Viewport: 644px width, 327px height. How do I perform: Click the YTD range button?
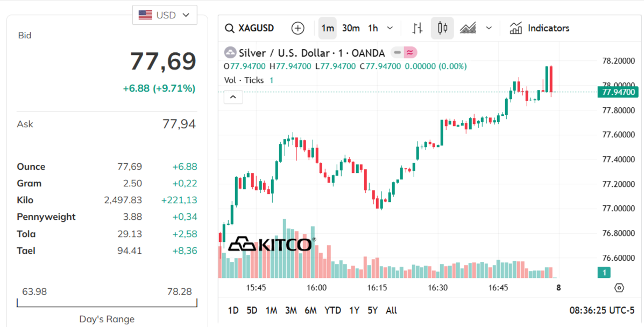coord(332,310)
